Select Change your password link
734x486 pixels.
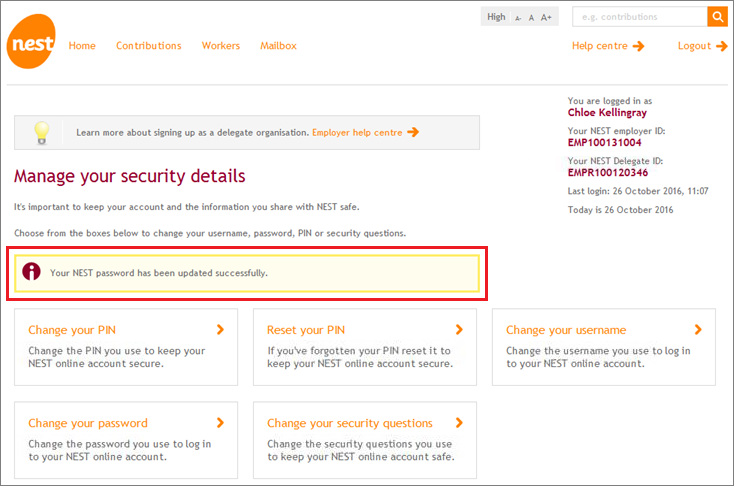tap(88, 423)
